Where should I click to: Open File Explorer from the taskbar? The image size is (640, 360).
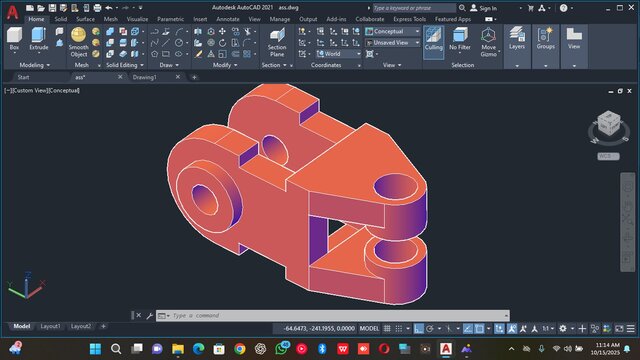(178, 349)
